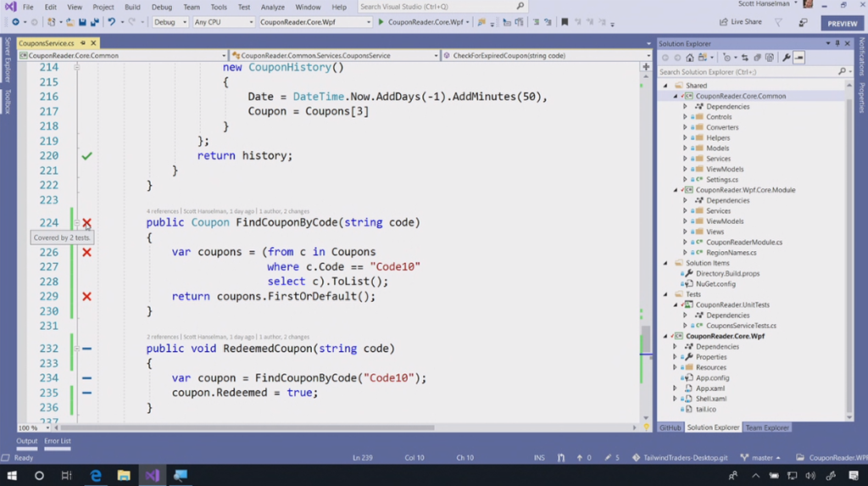The image size is (868, 486).
Task: Click Collapse All in Solution Explorer toolbar
Action: 759,58
